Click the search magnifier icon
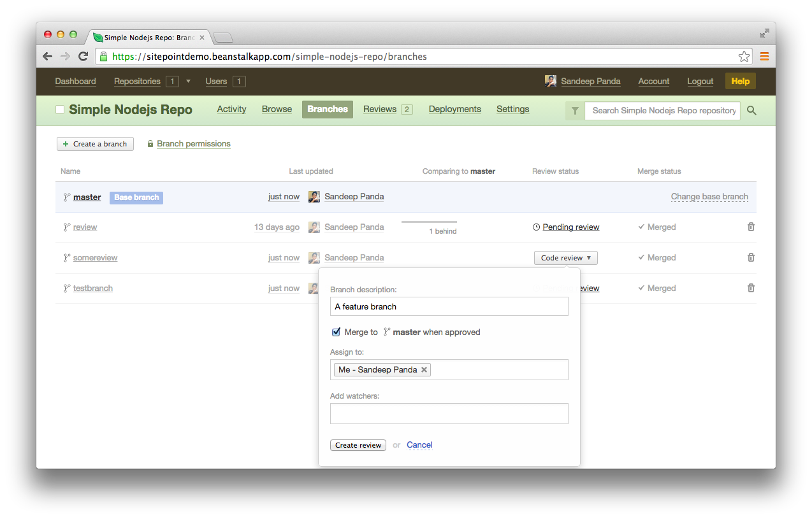The image size is (812, 519). click(x=751, y=110)
